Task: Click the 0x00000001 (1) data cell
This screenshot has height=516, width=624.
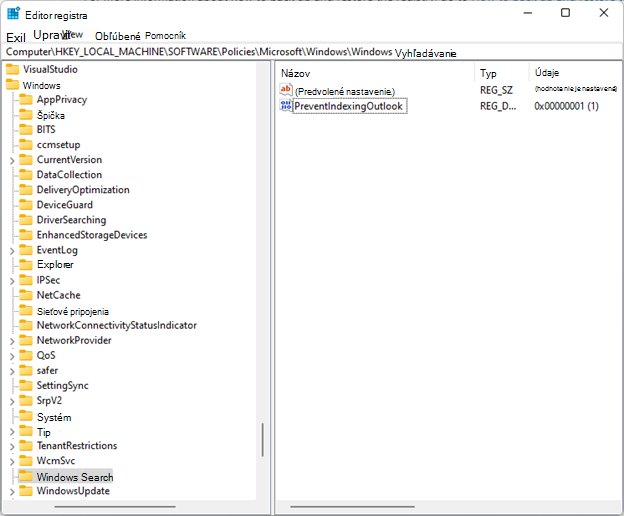Action: [x=566, y=106]
